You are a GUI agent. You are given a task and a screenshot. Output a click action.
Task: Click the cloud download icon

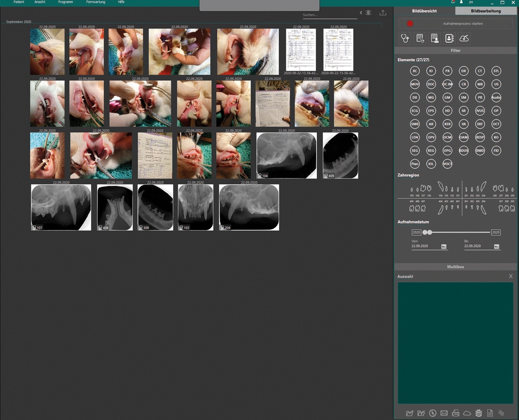click(x=464, y=38)
